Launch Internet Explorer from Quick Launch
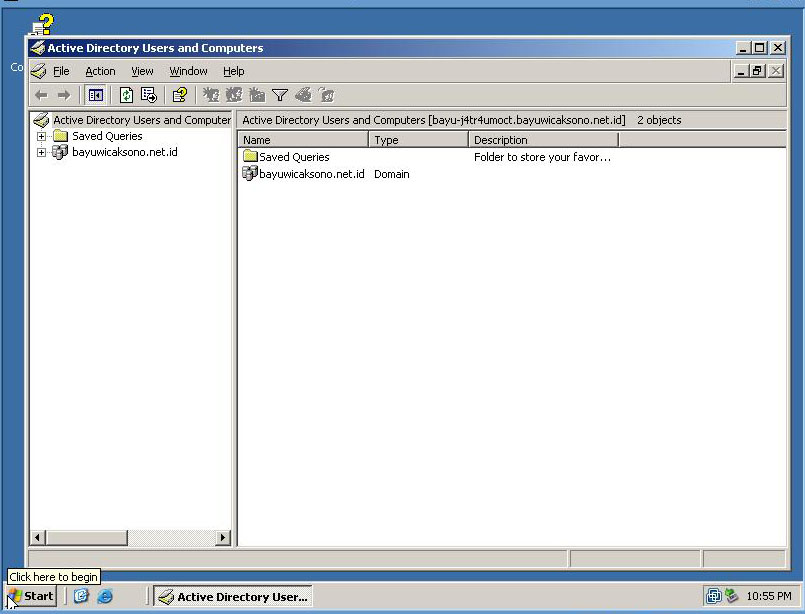The width and height of the screenshot is (805, 614). (x=105, y=596)
